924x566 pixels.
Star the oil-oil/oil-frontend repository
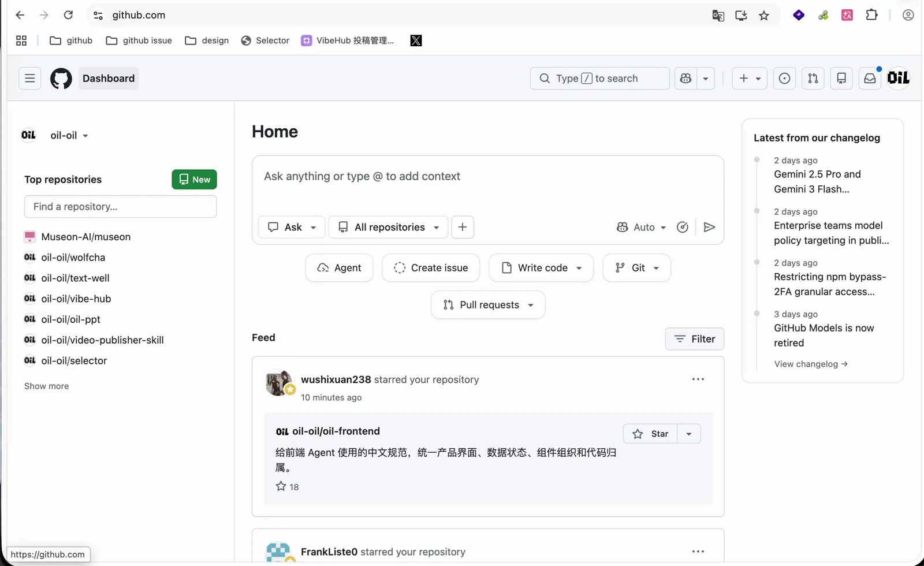coord(650,434)
